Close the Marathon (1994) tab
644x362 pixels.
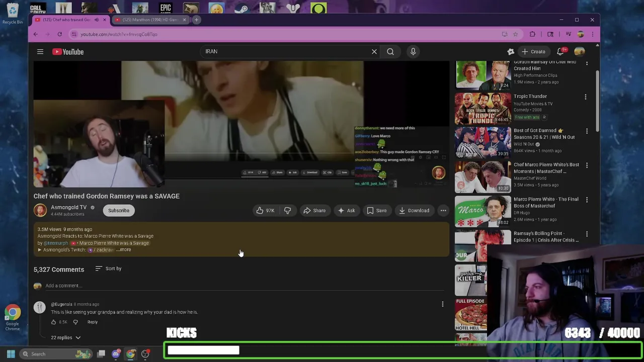pos(184,20)
